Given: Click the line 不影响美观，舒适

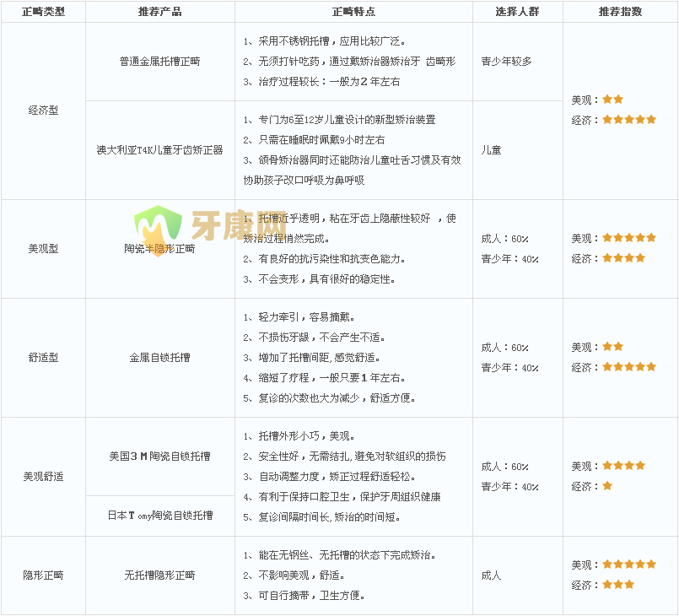Looking at the screenshot, I should coord(294,575).
